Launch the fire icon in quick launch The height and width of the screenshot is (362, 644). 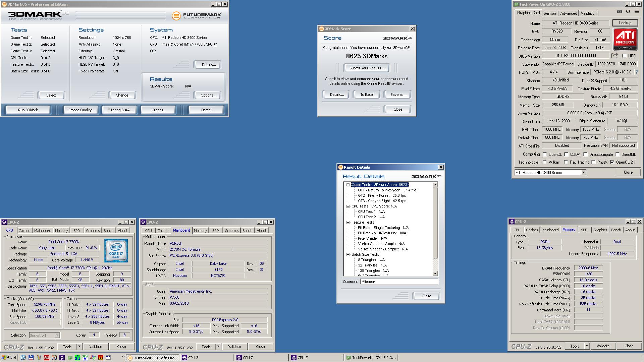point(100,358)
